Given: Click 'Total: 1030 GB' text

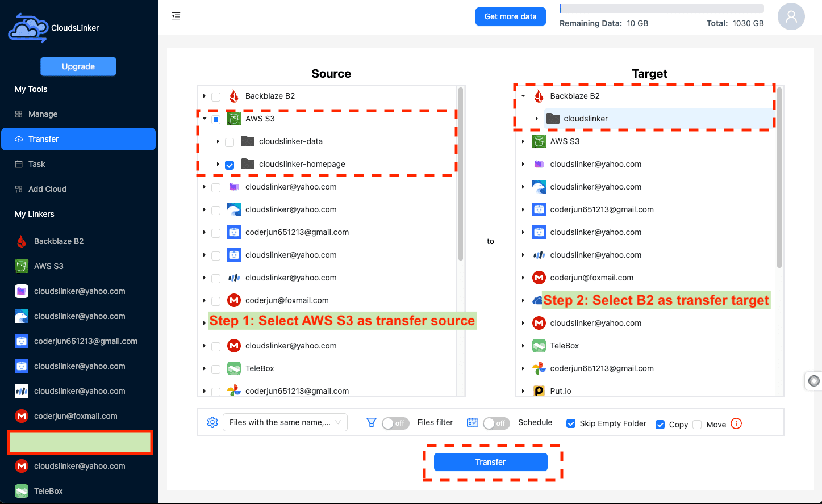Looking at the screenshot, I should click(x=735, y=23).
